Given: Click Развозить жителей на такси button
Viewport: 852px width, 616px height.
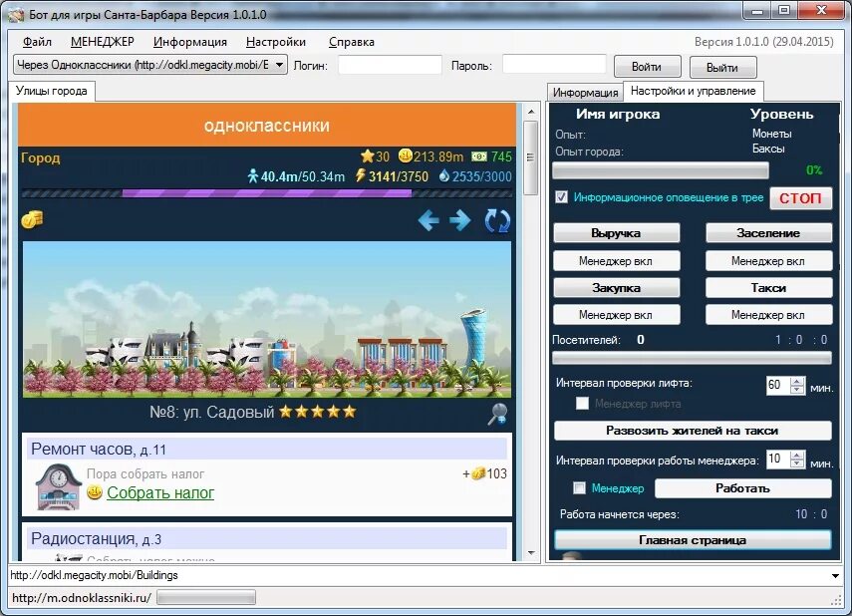Looking at the screenshot, I should 693,431.
